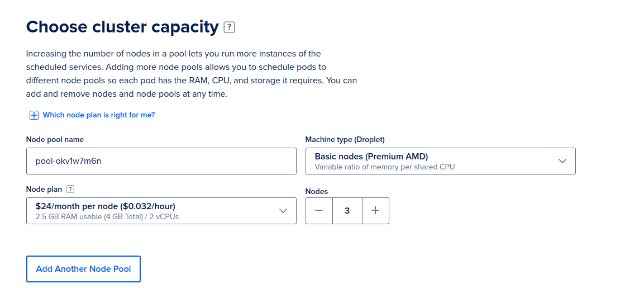Click help icon beside Choose cluster capacity heading
644x288 pixels.
(x=229, y=27)
